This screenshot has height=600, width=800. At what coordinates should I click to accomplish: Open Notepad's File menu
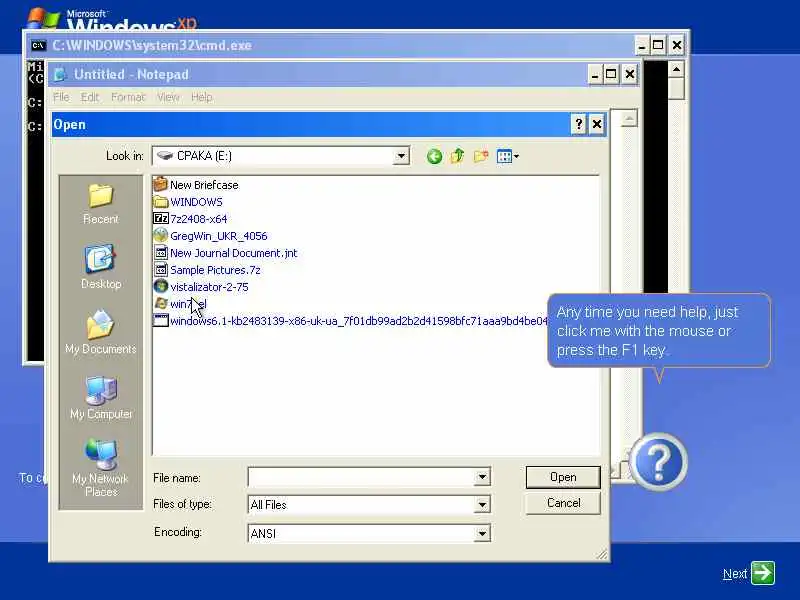coord(61,97)
